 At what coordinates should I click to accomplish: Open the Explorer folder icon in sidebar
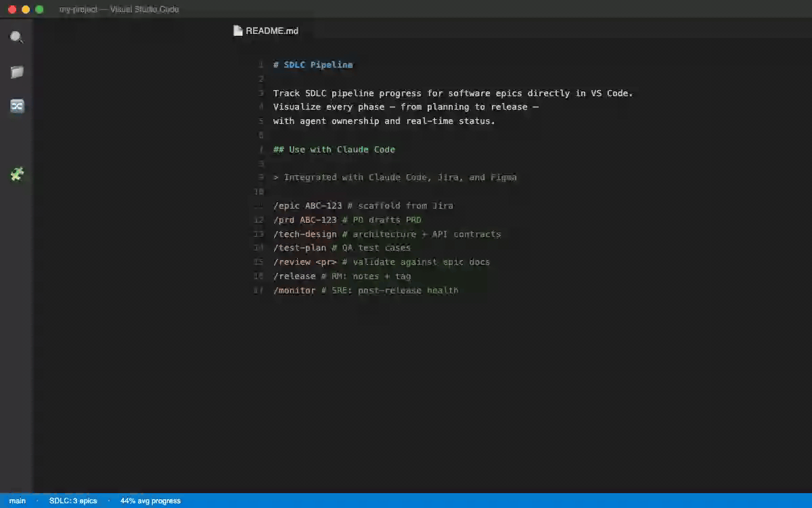point(16,72)
